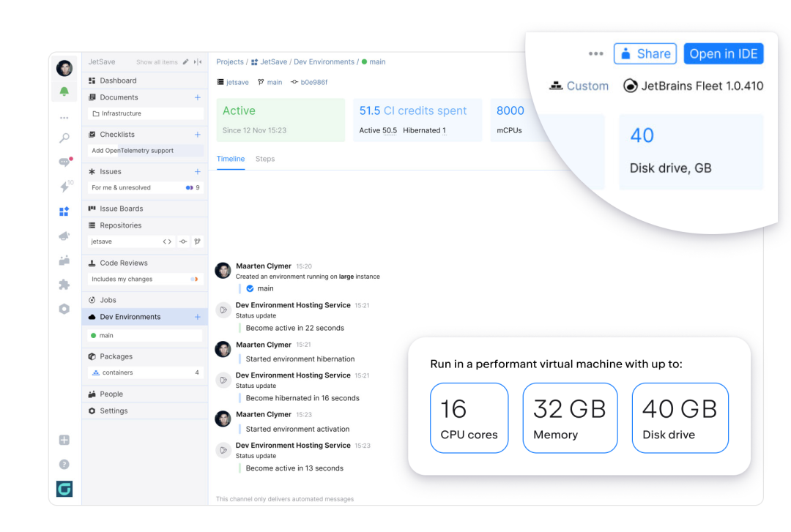Open the search magnifier in sidebar

click(x=64, y=138)
